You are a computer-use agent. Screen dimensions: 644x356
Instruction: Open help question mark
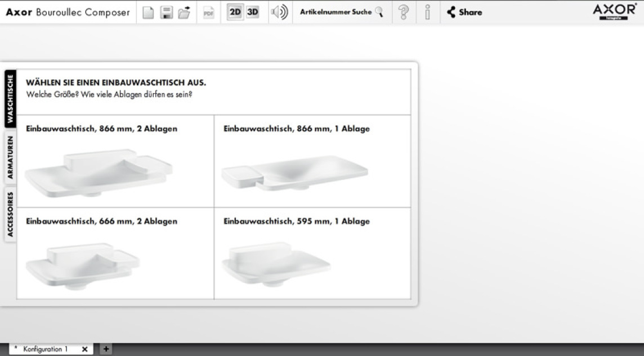(x=404, y=12)
